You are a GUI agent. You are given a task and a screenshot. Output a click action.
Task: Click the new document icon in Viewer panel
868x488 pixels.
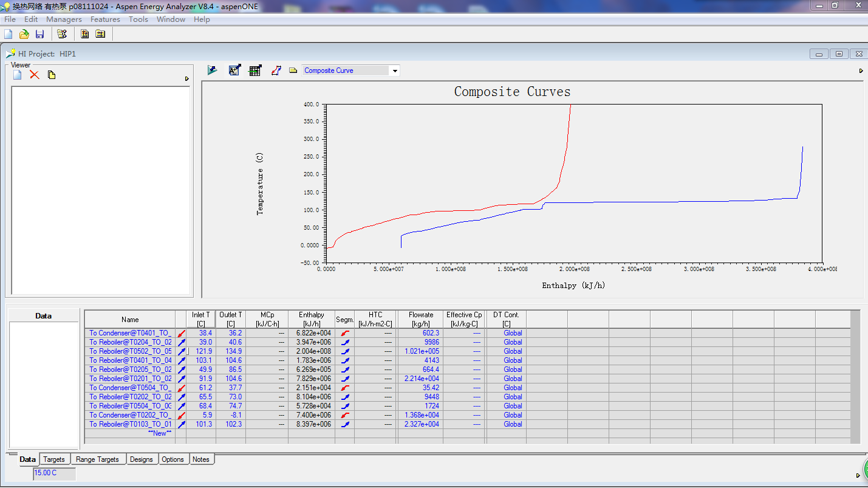point(18,75)
